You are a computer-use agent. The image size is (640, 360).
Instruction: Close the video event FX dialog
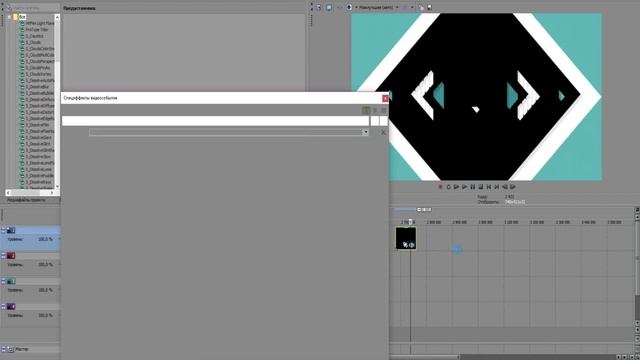(x=385, y=98)
